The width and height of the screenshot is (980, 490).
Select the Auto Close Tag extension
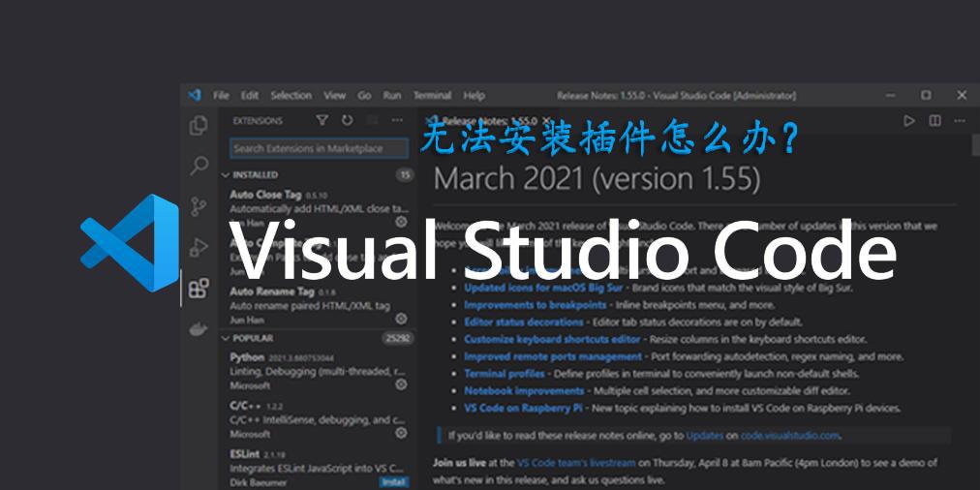pos(319,208)
